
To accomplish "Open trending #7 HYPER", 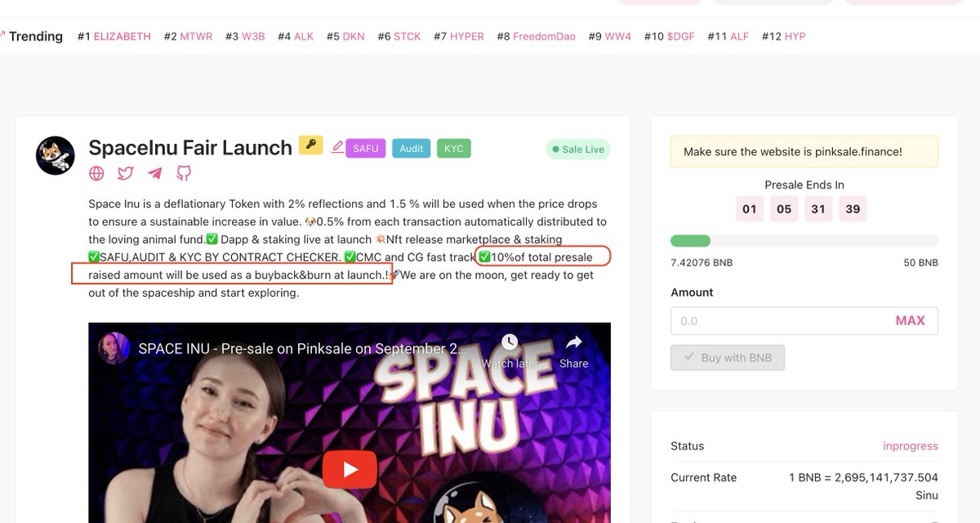I will [459, 37].
